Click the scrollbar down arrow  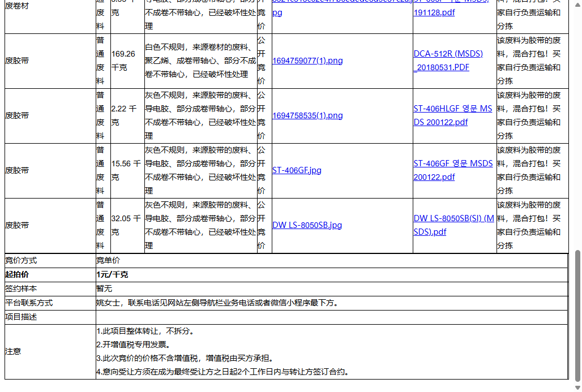577,387
